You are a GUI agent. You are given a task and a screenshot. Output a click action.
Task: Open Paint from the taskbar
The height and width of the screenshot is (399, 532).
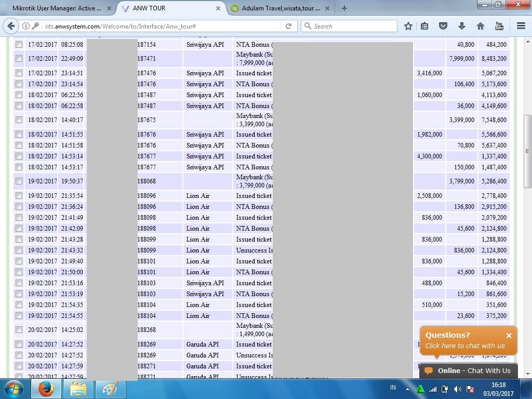(x=111, y=389)
